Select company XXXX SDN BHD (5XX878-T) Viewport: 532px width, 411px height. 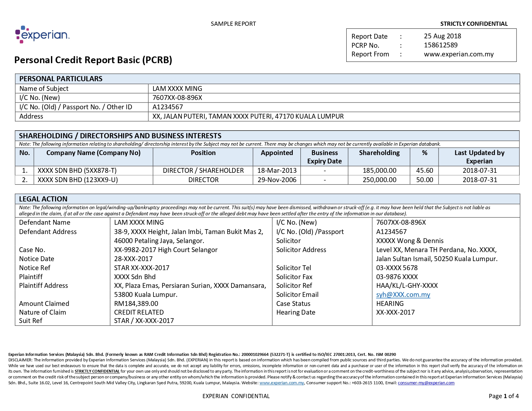coord(77,171)
